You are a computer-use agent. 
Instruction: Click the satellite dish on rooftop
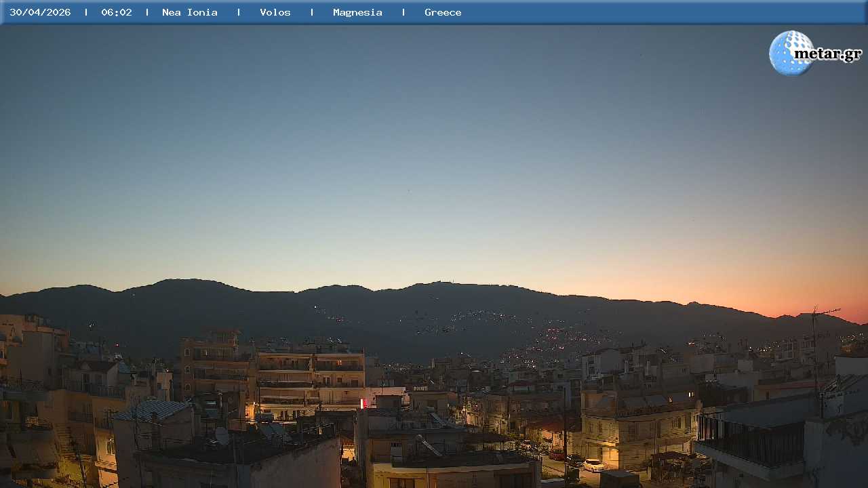pos(222,435)
